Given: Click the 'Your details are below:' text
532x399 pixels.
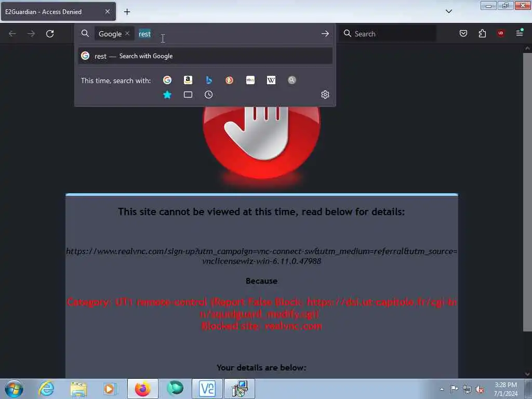Looking at the screenshot, I should click(x=262, y=367).
